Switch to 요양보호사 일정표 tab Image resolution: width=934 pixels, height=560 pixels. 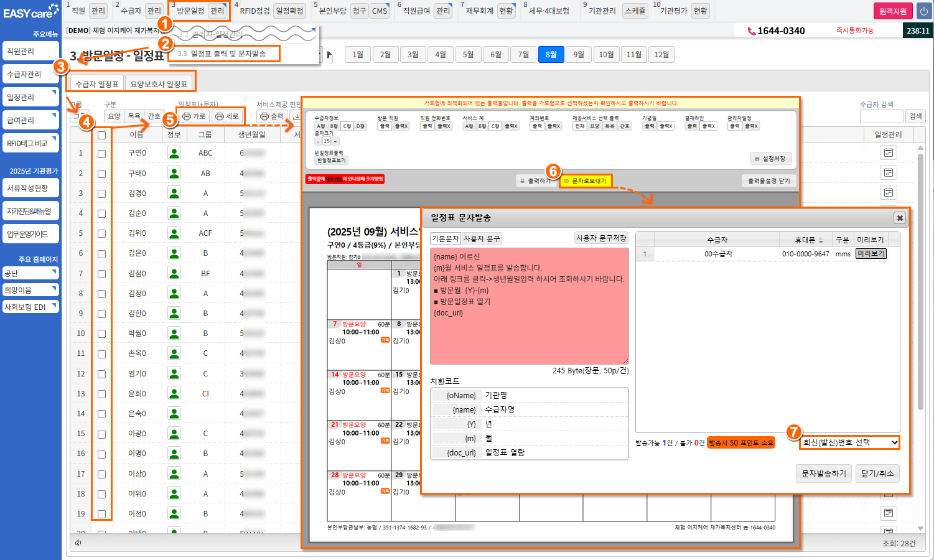click(x=159, y=84)
